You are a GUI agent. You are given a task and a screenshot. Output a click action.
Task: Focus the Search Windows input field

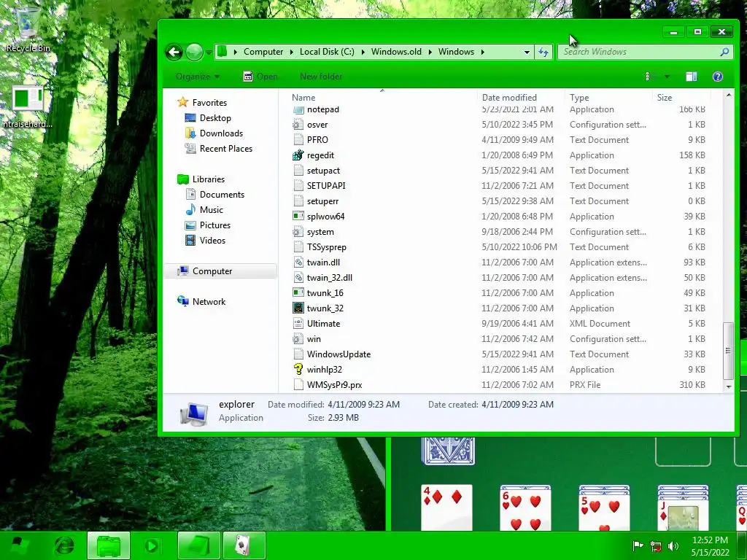pyautogui.click(x=638, y=52)
